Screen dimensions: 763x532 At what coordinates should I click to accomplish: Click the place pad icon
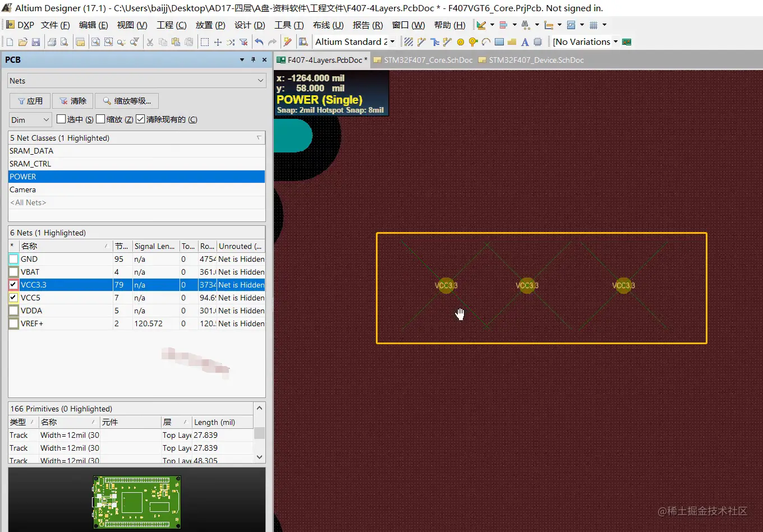461,42
